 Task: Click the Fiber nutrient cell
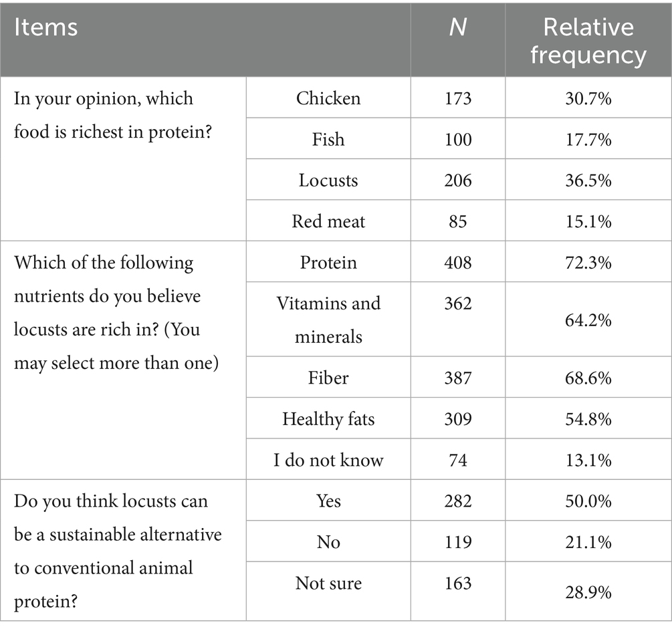coord(328,378)
